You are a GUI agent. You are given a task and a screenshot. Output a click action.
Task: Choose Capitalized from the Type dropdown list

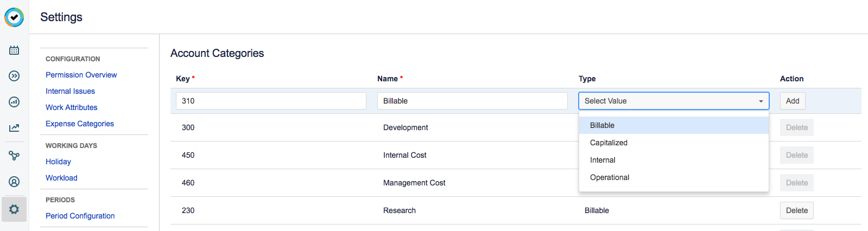pos(609,143)
